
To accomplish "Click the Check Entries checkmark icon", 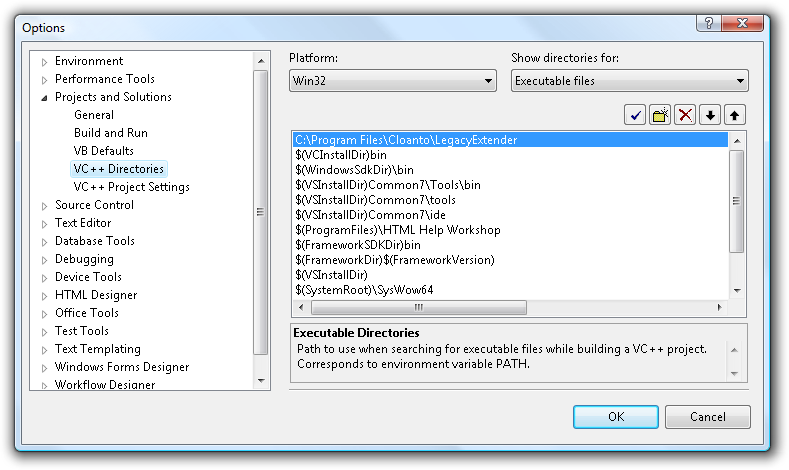I will tap(635, 115).
